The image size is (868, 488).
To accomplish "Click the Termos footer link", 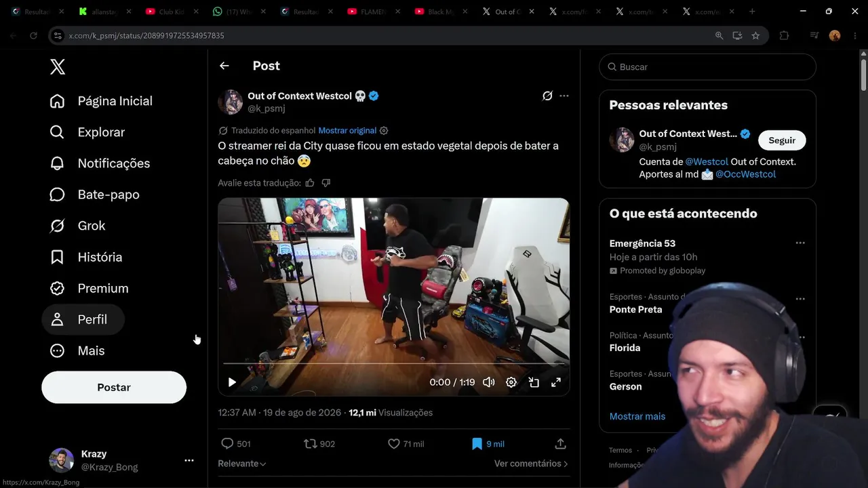I will click(620, 450).
